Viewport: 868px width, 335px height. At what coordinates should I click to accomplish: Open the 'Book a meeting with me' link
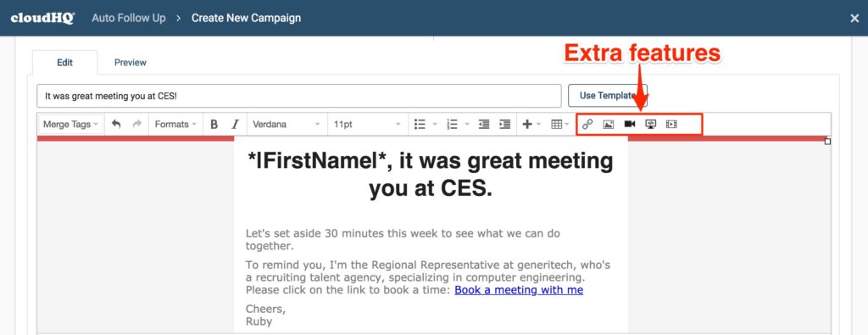[519, 290]
